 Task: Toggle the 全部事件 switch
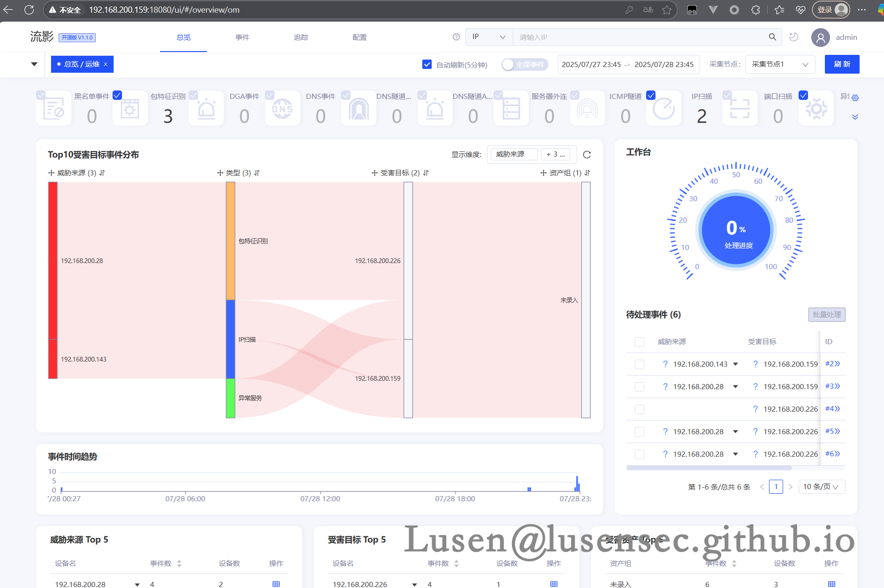[x=524, y=65]
